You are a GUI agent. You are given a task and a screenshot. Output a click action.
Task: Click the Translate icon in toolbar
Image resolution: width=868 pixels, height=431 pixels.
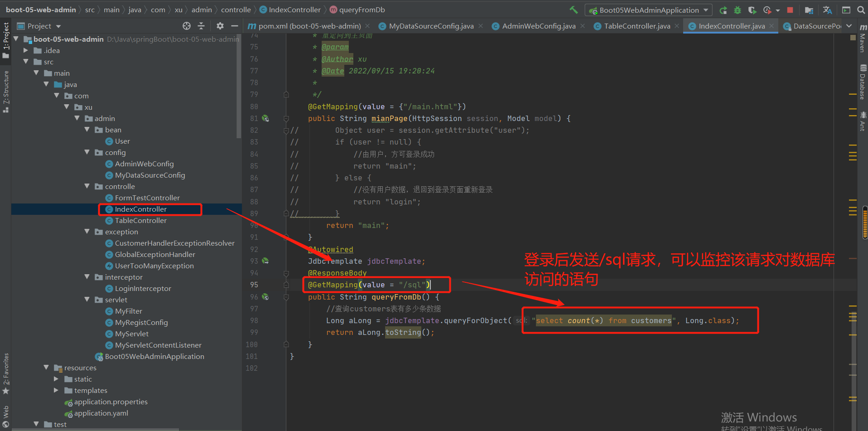[827, 10]
